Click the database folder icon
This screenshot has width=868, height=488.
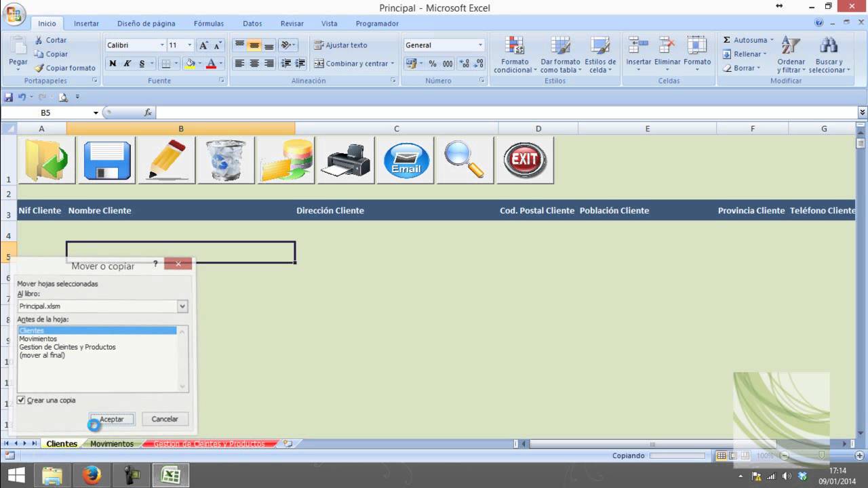pyautogui.click(x=286, y=160)
